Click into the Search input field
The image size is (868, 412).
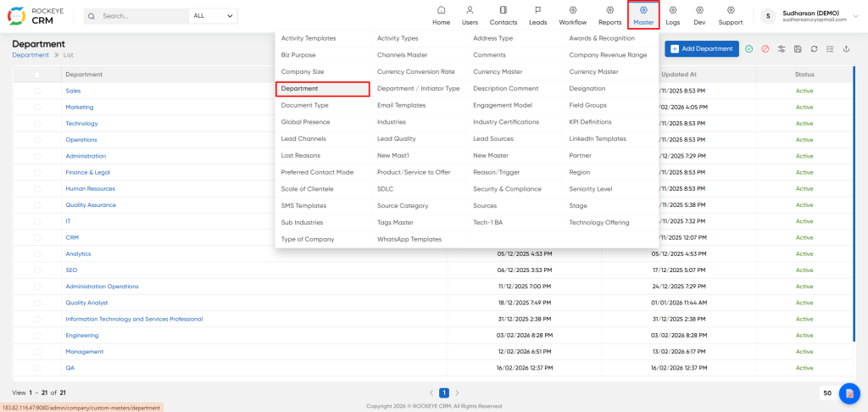coord(144,16)
